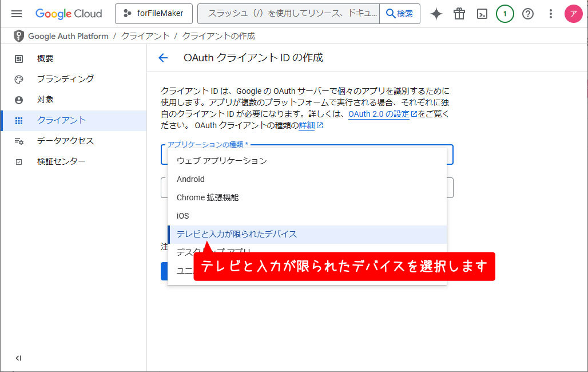The width and height of the screenshot is (588, 372).
Task: Open the forFileMaker project picker
Action: pyautogui.click(x=154, y=14)
